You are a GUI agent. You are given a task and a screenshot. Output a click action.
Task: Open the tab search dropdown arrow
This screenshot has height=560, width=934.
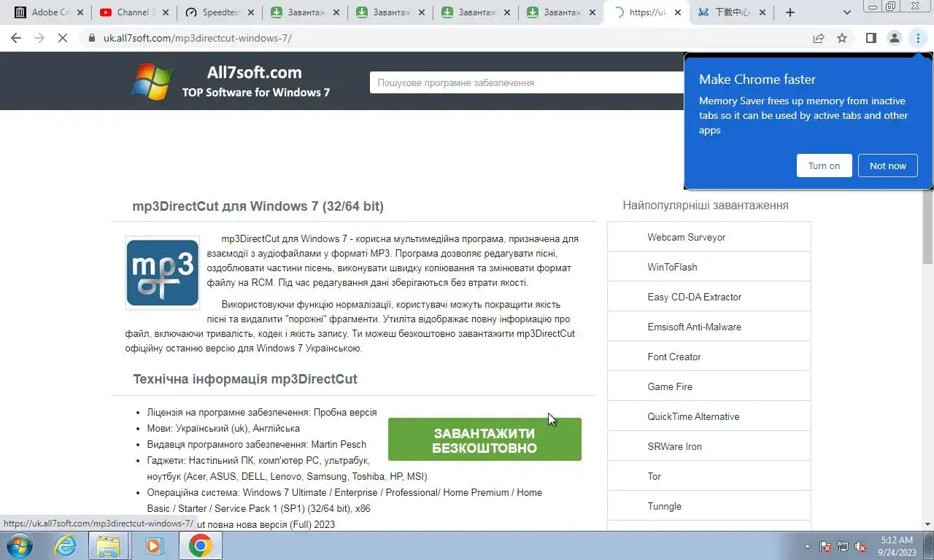point(846,12)
